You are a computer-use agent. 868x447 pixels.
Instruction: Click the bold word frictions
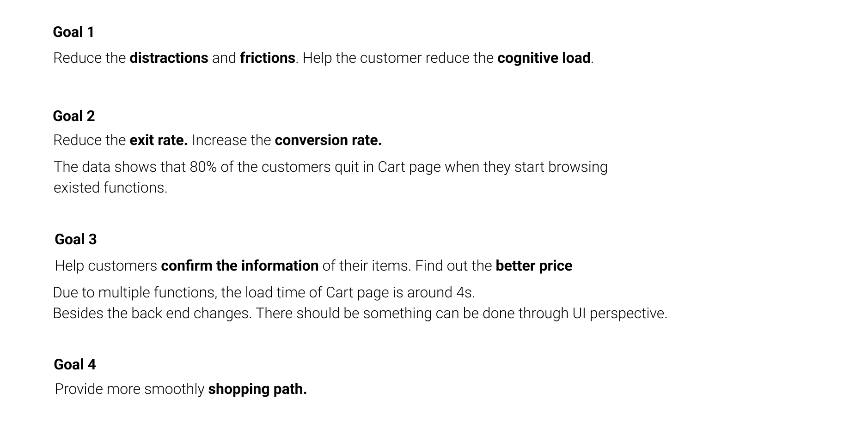coord(267,58)
